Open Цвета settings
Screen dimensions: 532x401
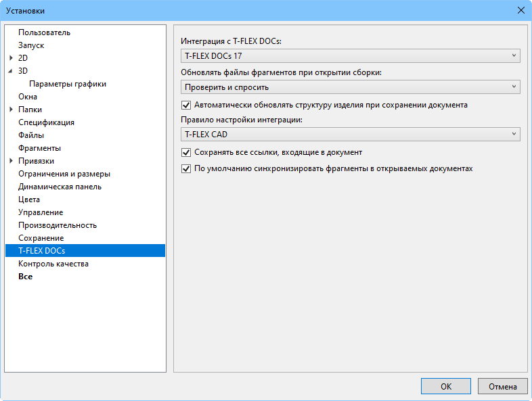point(29,199)
